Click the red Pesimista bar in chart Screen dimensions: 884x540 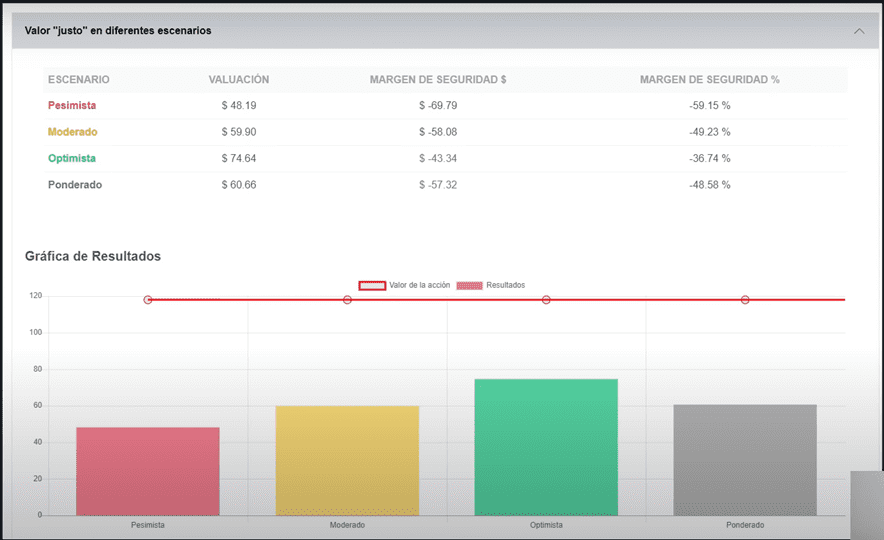(x=148, y=471)
